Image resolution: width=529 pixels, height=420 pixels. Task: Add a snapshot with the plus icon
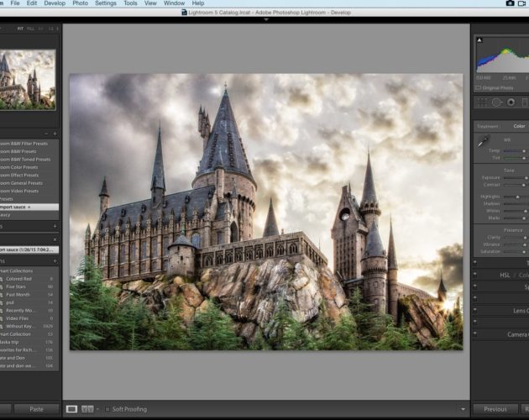point(55,226)
